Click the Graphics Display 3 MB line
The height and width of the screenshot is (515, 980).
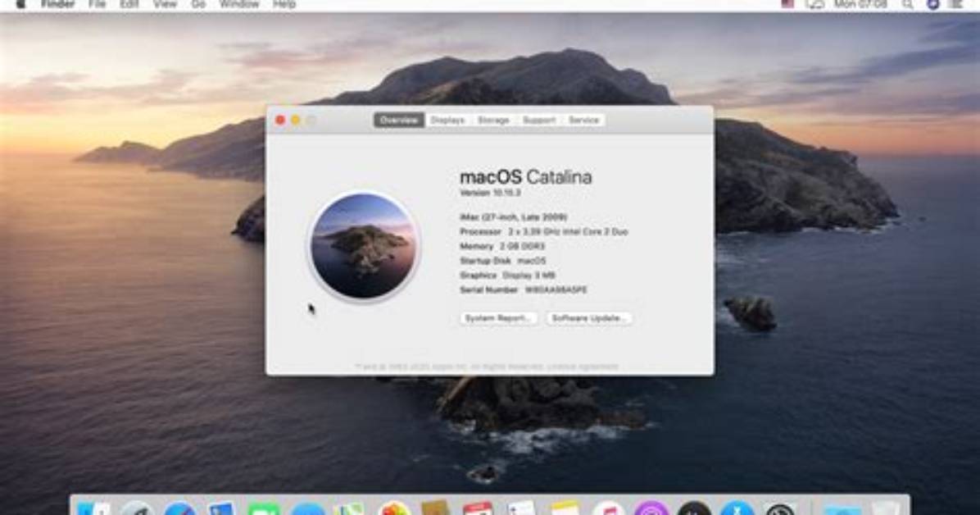coord(507,276)
